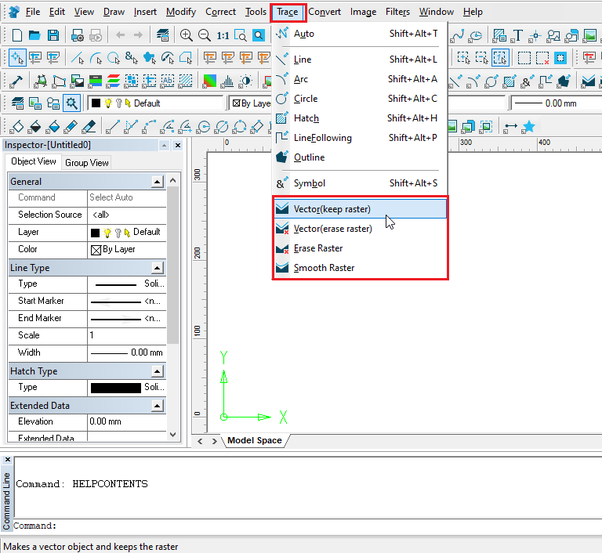The image size is (602, 553).
Task: Click the 1:1 zoom icon
Action: [x=223, y=36]
